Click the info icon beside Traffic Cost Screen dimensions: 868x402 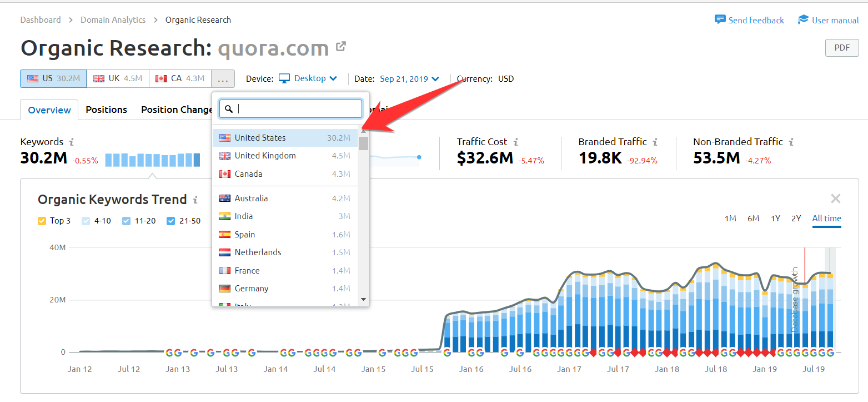click(x=516, y=142)
